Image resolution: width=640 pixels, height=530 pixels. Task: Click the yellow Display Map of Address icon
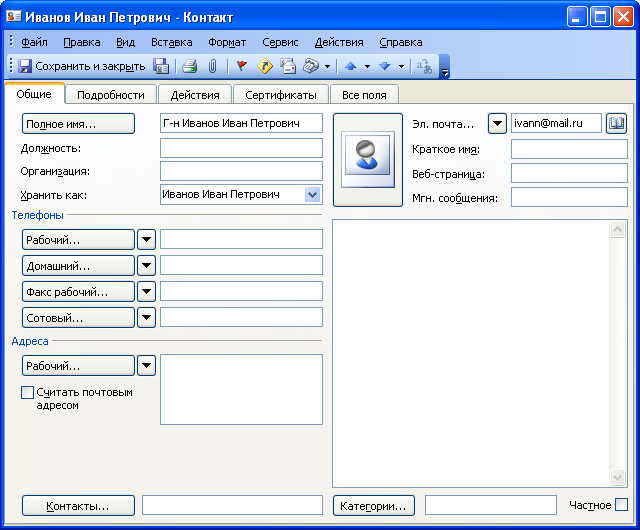coord(265,66)
